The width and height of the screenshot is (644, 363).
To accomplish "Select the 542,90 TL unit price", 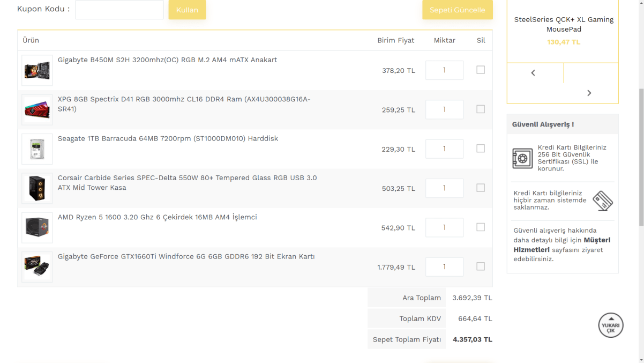I will (x=399, y=228).
